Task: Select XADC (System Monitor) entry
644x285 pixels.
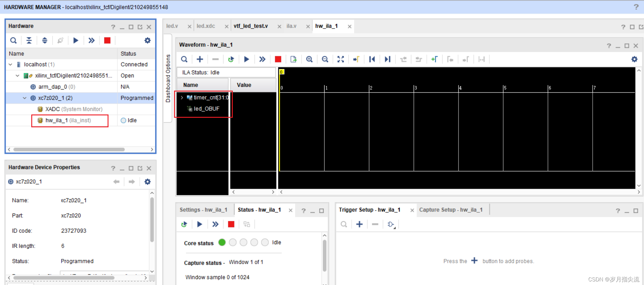Action: (x=74, y=109)
